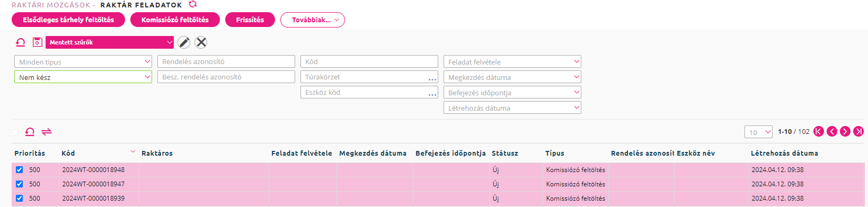Image resolution: width=868 pixels, height=207 pixels.
Task: Click the Komissiózó feltöltés button
Action: tap(175, 20)
